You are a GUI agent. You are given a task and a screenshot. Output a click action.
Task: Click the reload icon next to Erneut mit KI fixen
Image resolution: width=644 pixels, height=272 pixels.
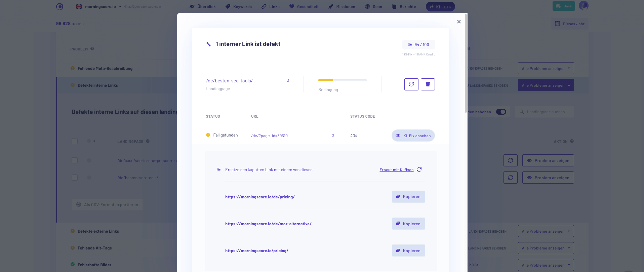pos(419,169)
